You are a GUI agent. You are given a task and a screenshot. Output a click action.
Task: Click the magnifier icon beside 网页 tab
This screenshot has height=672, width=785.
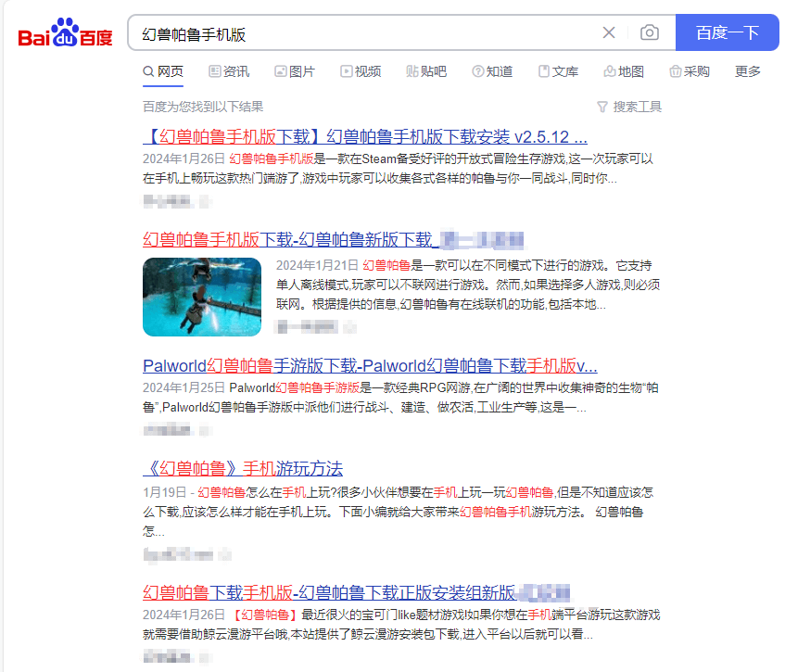(148, 71)
